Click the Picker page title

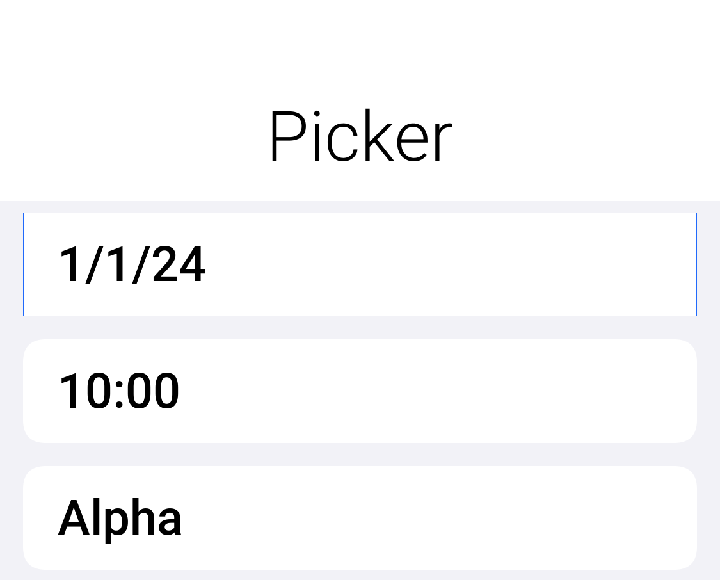coord(361,136)
